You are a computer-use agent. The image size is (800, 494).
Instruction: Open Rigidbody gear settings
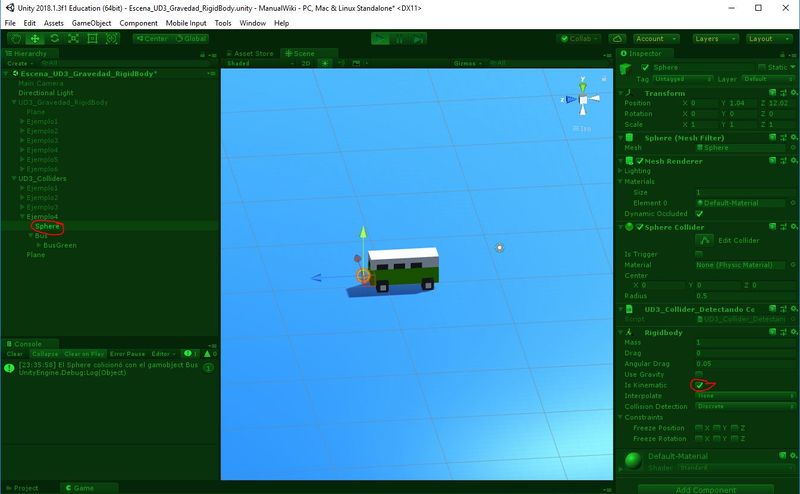coord(793,332)
